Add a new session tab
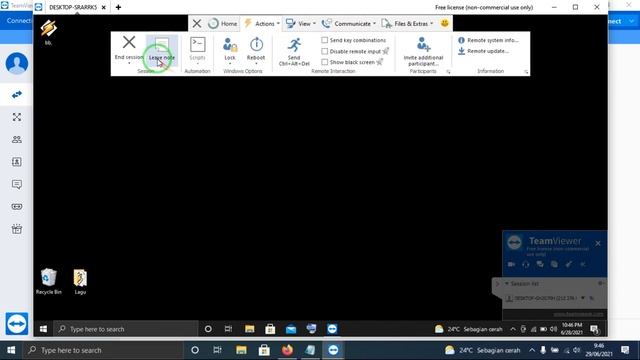 click(x=118, y=7)
